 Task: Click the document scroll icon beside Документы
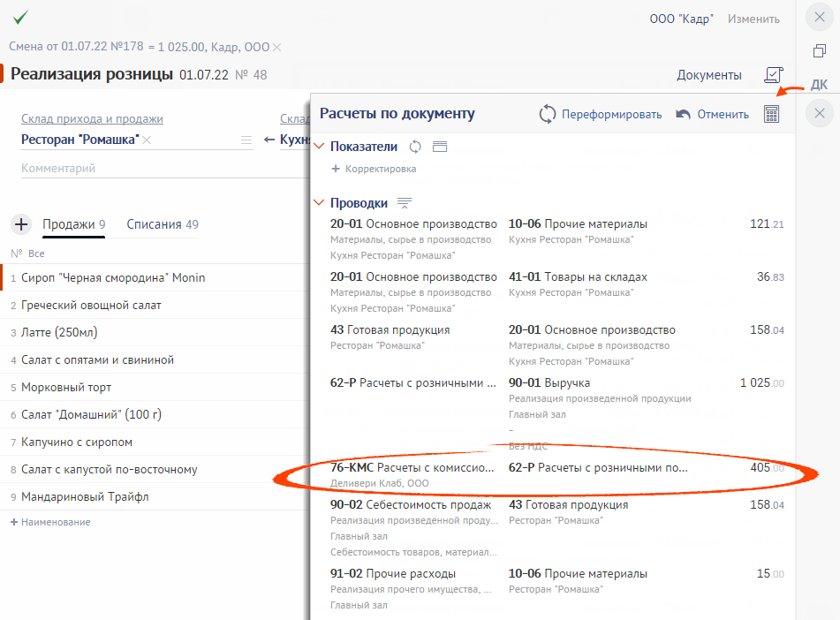pos(773,75)
